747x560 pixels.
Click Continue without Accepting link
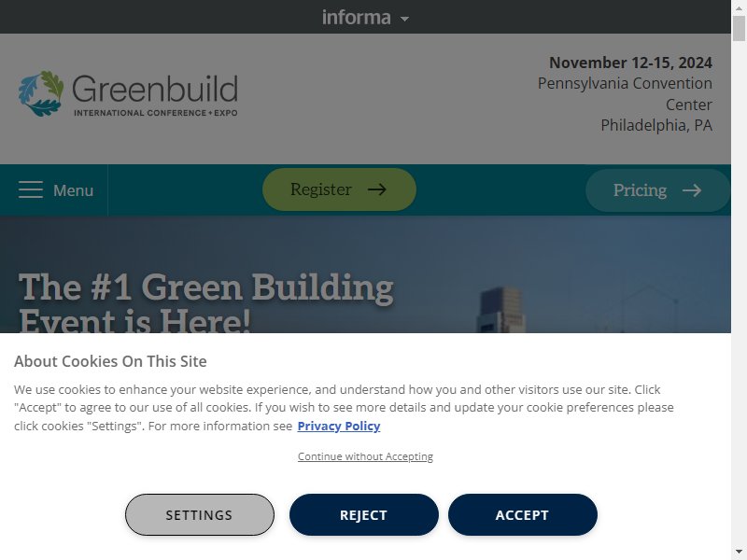click(x=365, y=456)
